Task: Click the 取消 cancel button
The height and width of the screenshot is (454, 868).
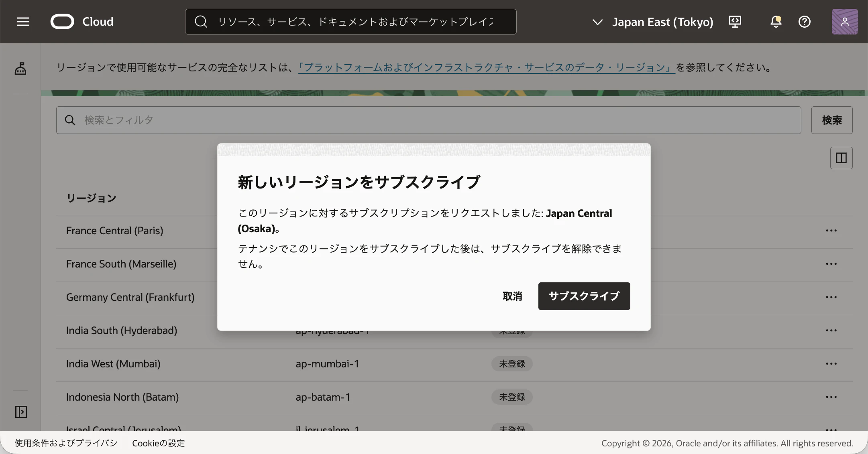Action: click(x=512, y=296)
